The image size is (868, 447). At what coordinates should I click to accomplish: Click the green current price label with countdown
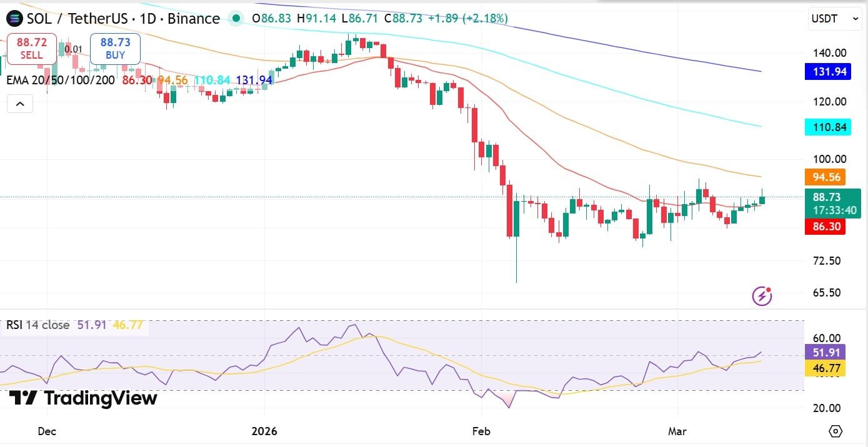pyautogui.click(x=831, y=204)
